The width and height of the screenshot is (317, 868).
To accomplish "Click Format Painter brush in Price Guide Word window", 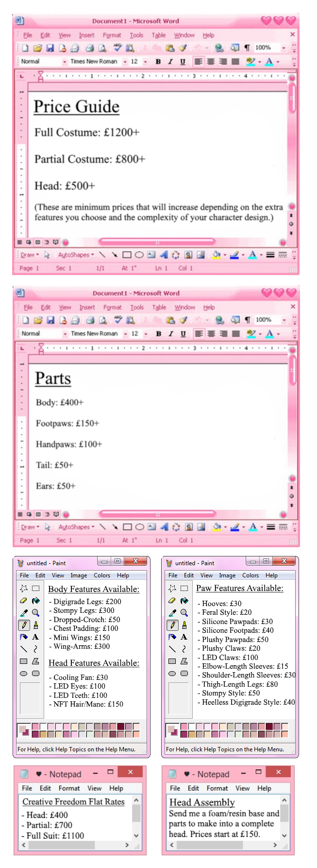I will tap(182, 48).
